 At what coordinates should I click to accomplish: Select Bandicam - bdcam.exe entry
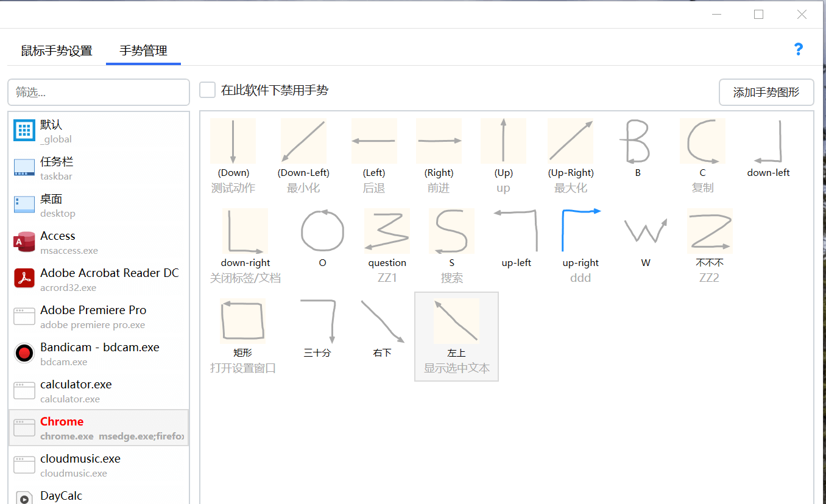click(x=99, y=354)
